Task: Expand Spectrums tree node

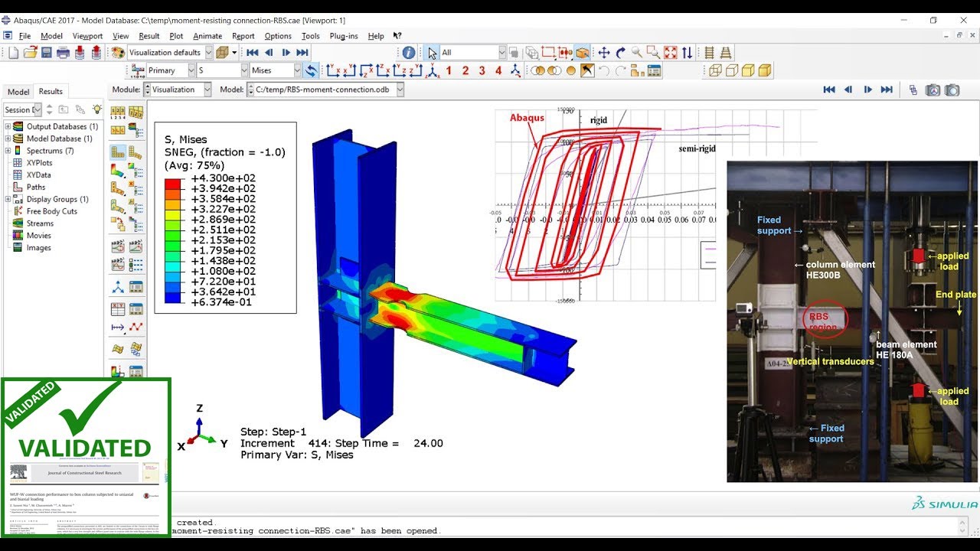Action: 8,151
